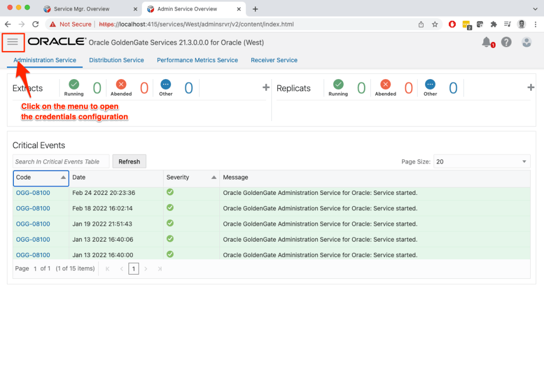544x392 pixels.
Task: Focus the Search In Critical Events field
Action: [x=61, y=161]
